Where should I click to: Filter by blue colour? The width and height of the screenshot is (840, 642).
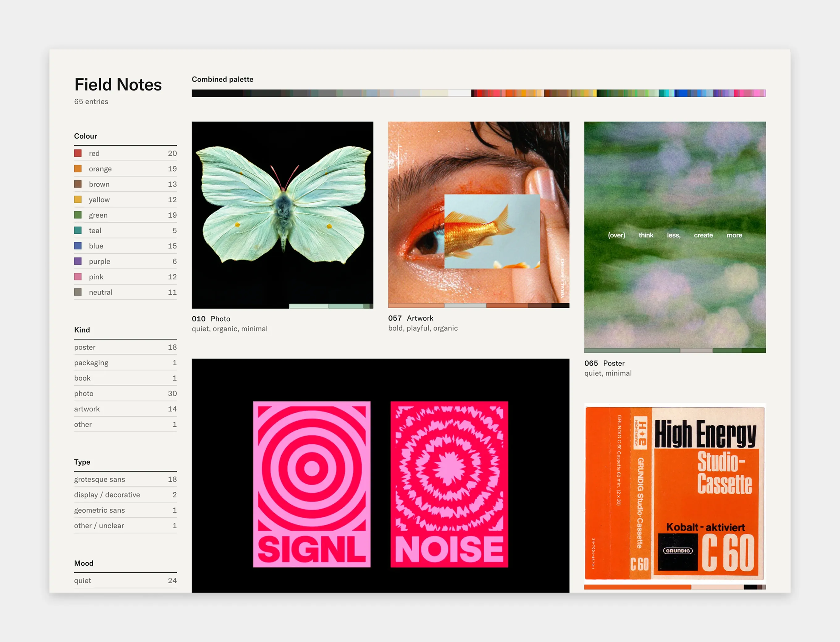(x=125, y=246)
